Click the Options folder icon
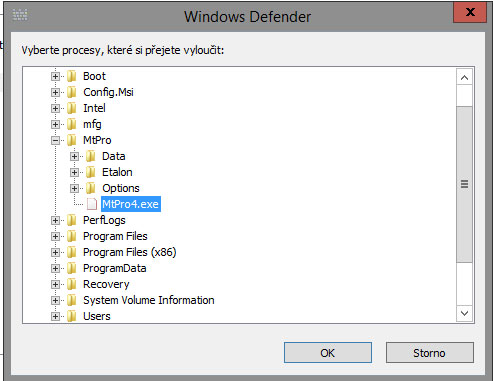Image resolution: width=493 pixels, height=381 pixels. (91, 188)
